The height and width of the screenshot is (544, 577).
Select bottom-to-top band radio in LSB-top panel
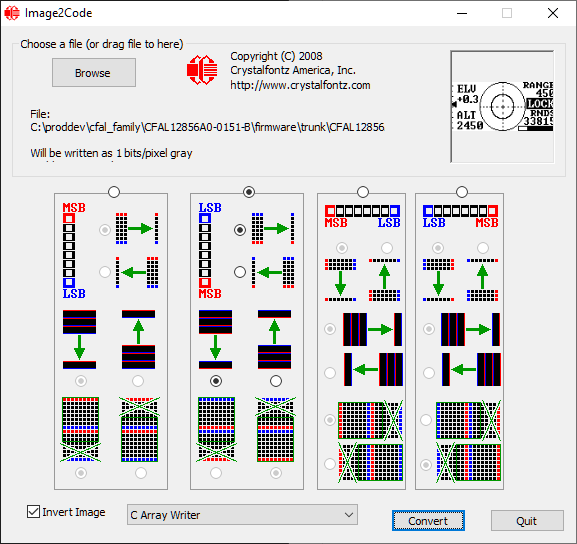276,381
